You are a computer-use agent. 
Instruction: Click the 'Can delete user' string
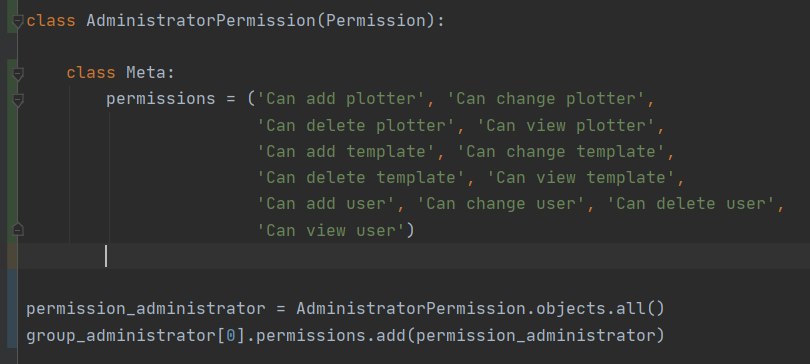click(691, 204)
